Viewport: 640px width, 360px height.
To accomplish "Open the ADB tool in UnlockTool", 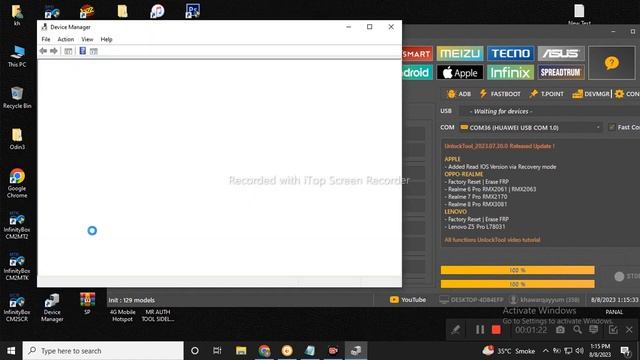I will point(459,94).
